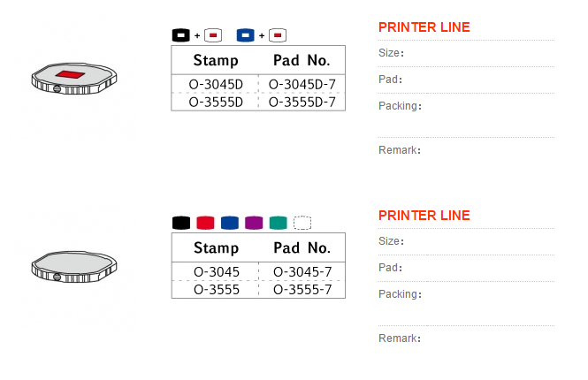
Task: Click the red-center pad icon after black
Action: pyautogui.click(x=213, y=35)
